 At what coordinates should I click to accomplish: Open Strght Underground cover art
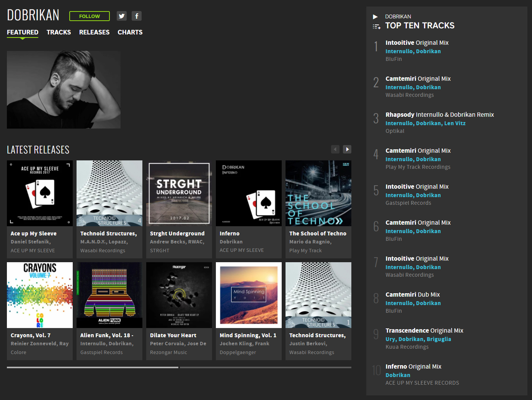tap(179, 193)
